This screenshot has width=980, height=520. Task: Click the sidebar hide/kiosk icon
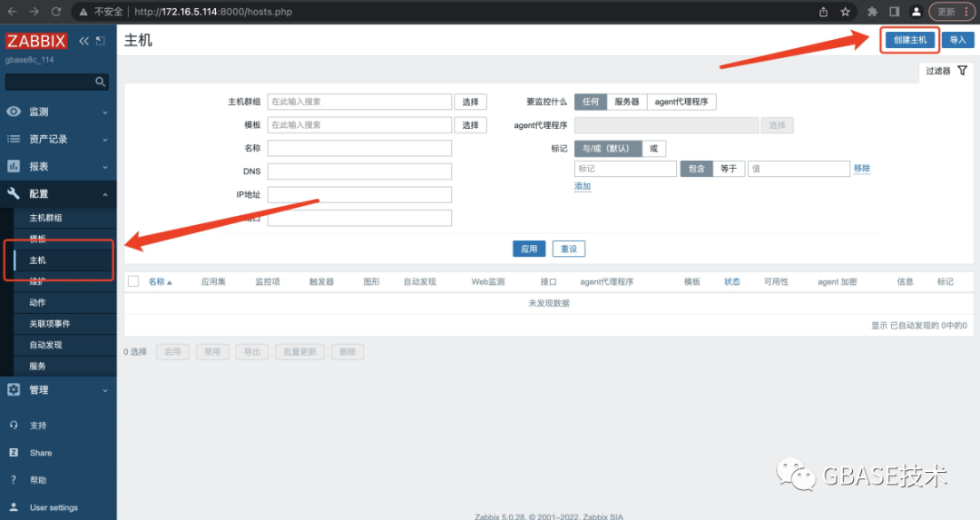point(100,41)
